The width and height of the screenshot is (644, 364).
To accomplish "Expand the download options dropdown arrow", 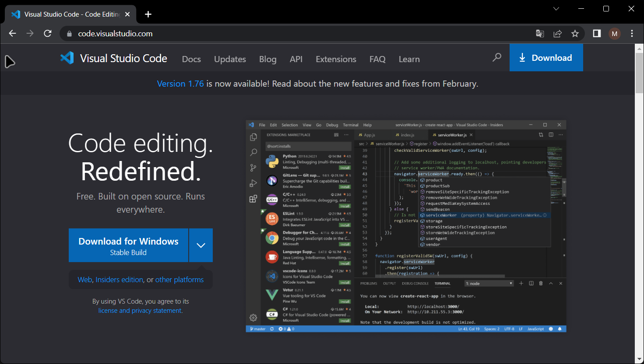I will (201, 245).
